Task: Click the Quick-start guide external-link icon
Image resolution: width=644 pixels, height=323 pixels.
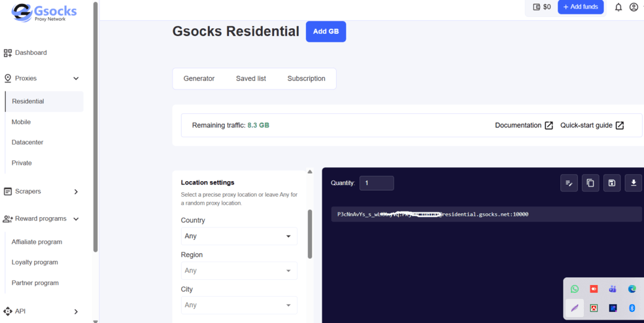Action: tap(620, 126)
